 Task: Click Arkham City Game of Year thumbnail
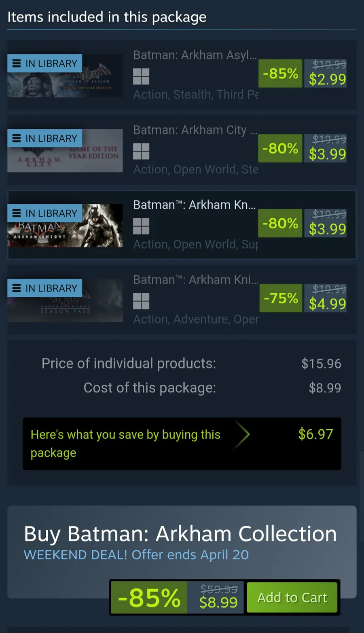(65, 151)
